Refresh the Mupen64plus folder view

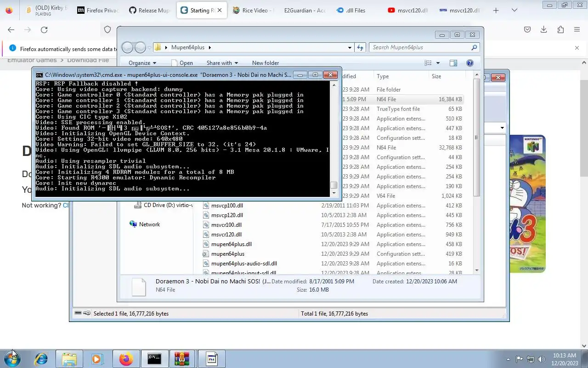[x=361, y=47]
